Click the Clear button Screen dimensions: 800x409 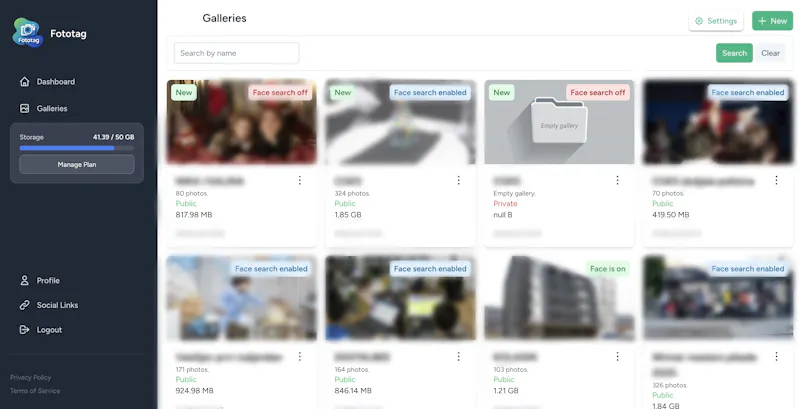pyautogui.click(x=770, y=53)
